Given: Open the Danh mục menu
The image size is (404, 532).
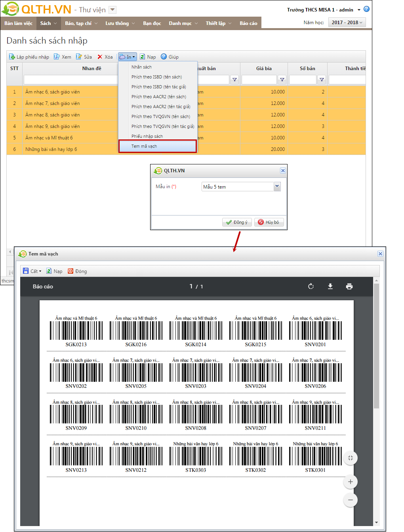Looking at the screenshot, I should point(183,23).
